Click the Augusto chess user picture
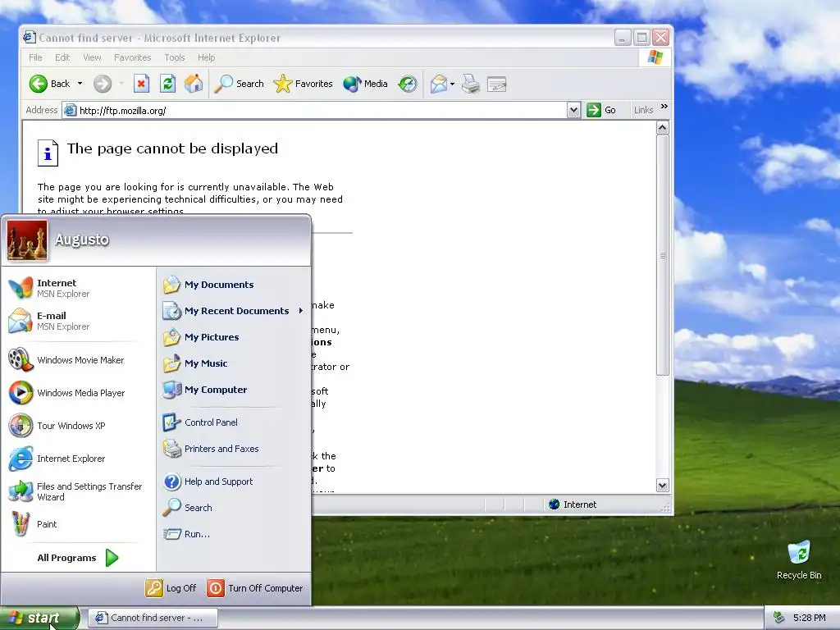840x630 pixels. click(27, 240)
